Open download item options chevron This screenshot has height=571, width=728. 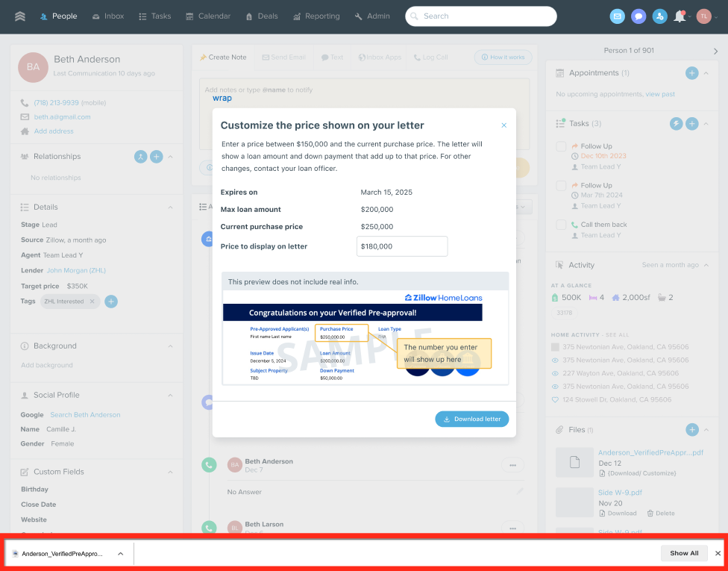tap(120, 554)
